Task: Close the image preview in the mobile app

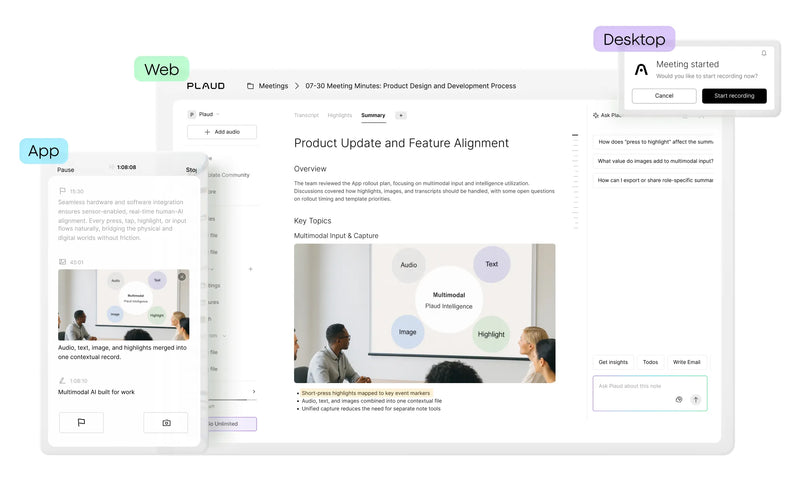Action: pyautogui.click(x=182, y=276)
